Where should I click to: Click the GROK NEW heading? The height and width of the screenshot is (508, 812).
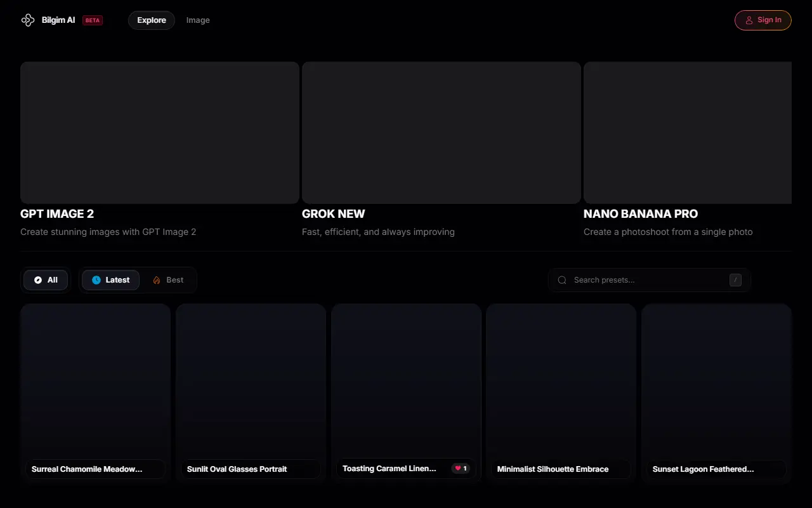tap(334, 214)
